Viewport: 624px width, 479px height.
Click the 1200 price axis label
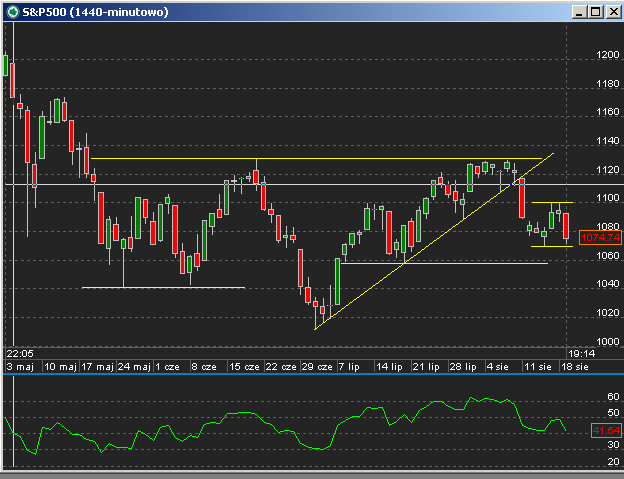coord(608,55)
